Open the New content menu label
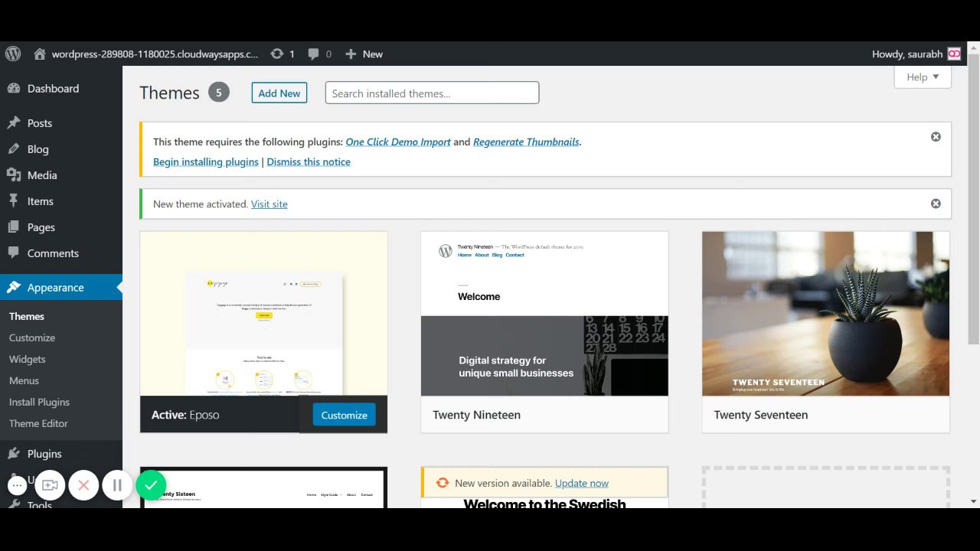 click(x=373, y=54)
